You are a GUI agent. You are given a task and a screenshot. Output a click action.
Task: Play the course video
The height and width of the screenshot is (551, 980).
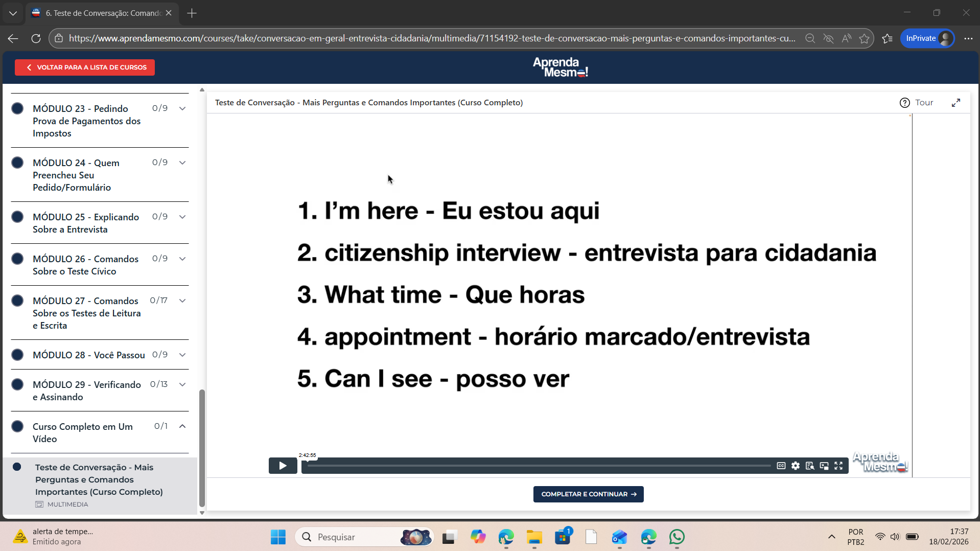click(283, 466)
